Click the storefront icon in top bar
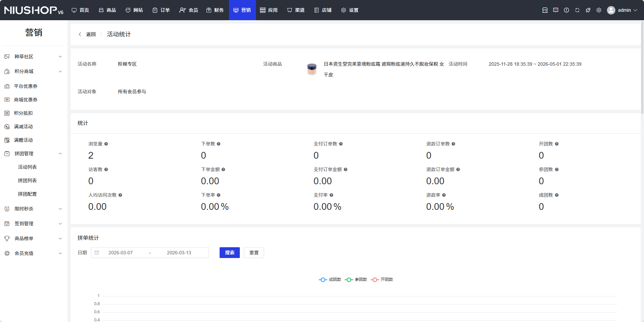644x322 pixels. [545, 10]
